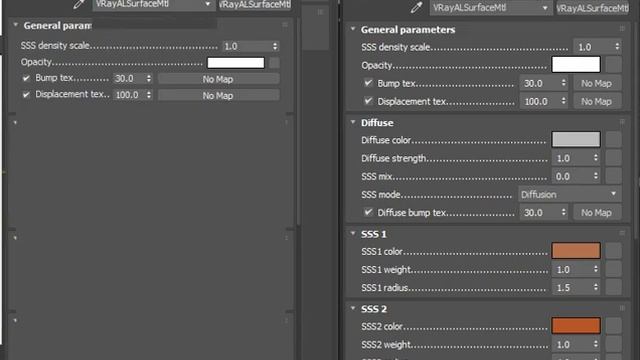Click SSS1 color map slot button
The image size is (640, 360).
coord(613,251)
